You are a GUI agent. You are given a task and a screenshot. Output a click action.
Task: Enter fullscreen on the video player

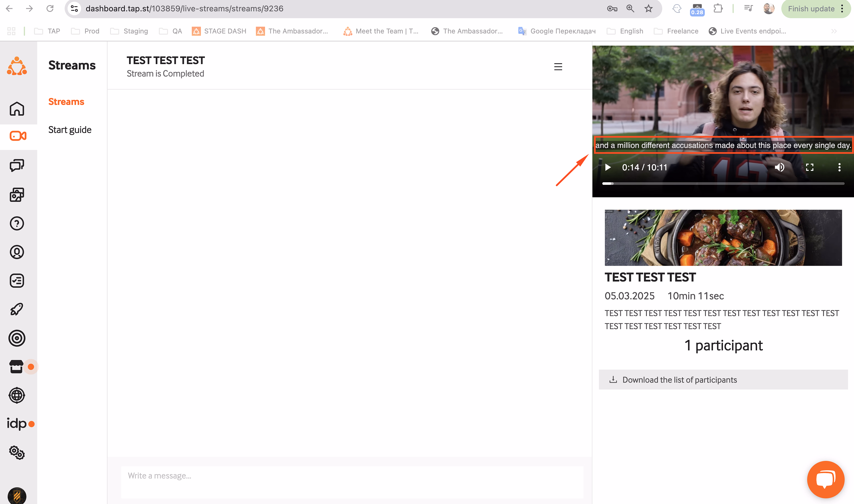pos(809,168)
